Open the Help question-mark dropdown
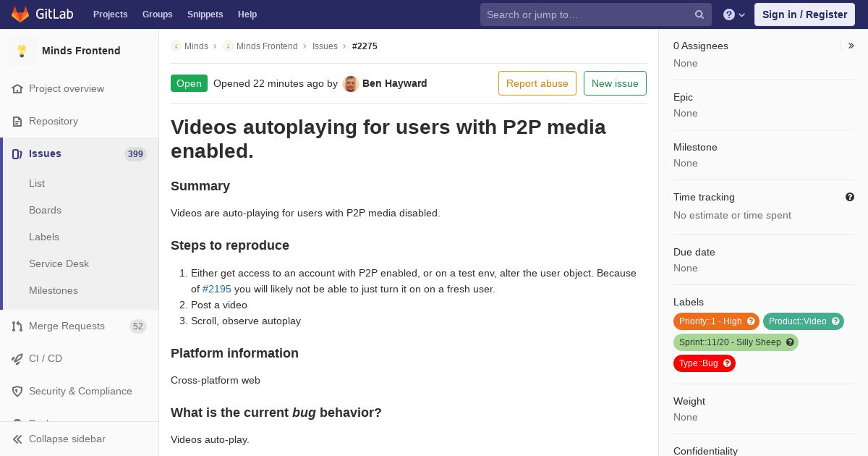This screenshot has height=456, width=868. coord(734,14)
